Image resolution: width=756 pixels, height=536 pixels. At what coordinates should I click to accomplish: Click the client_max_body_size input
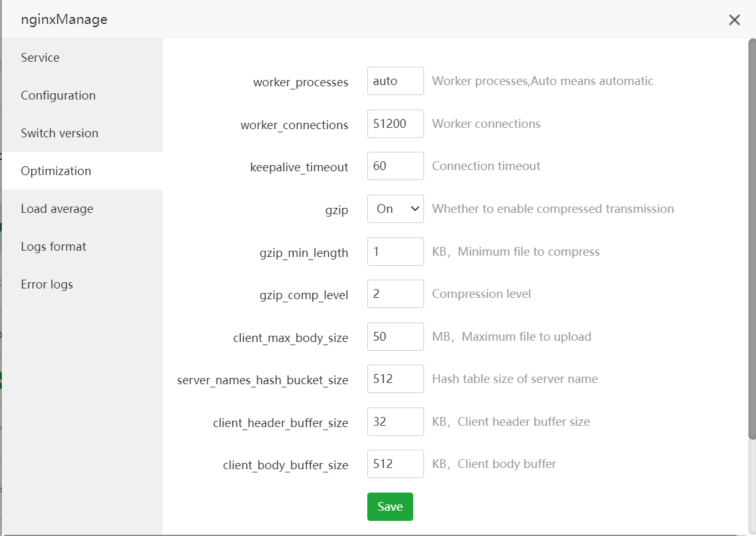(x=395, y=336)
